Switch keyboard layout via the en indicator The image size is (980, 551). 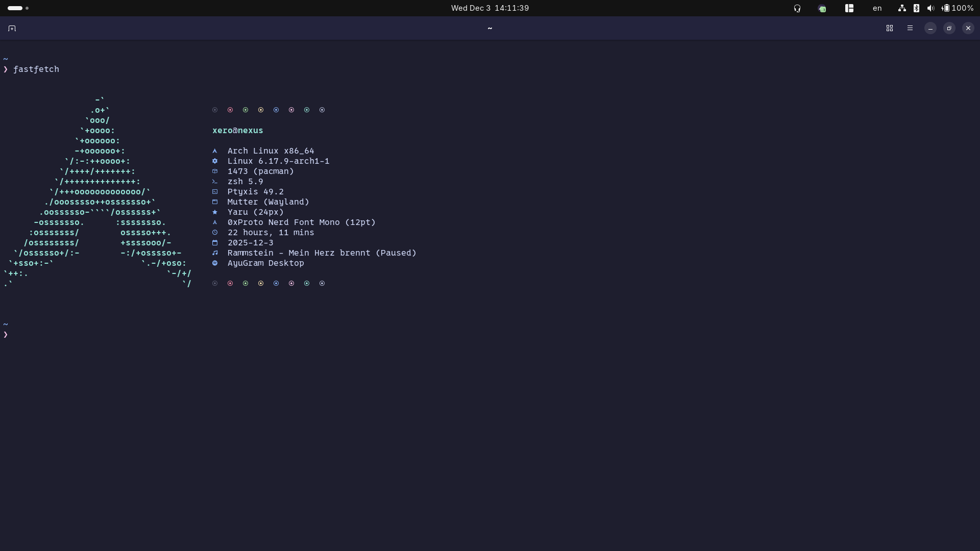pos(877,8)
